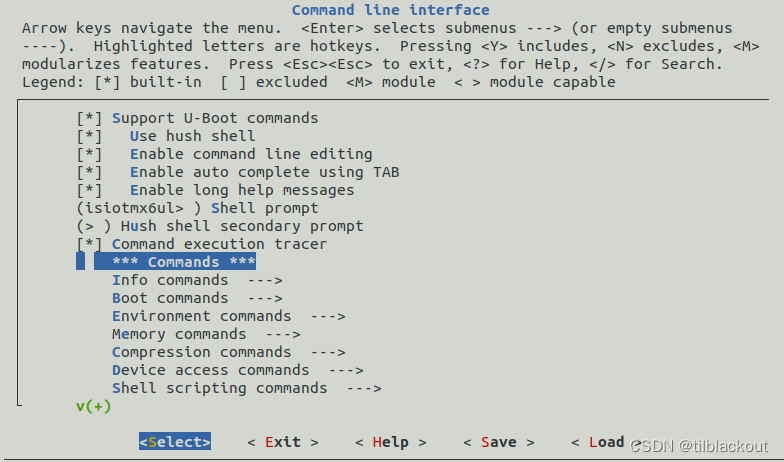Open Shell scripting commands submenu

click(246, 388)
